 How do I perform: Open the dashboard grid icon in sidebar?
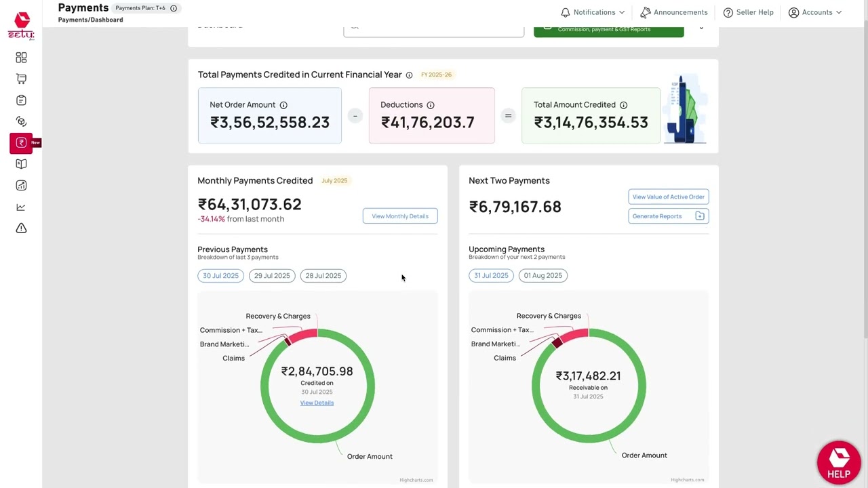pos(21,58)
